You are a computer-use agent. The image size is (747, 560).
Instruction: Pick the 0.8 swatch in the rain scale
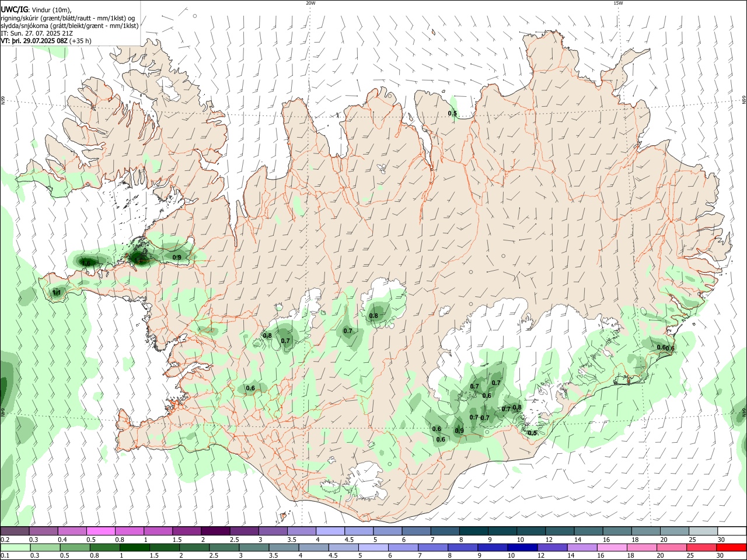coord(104,548)
